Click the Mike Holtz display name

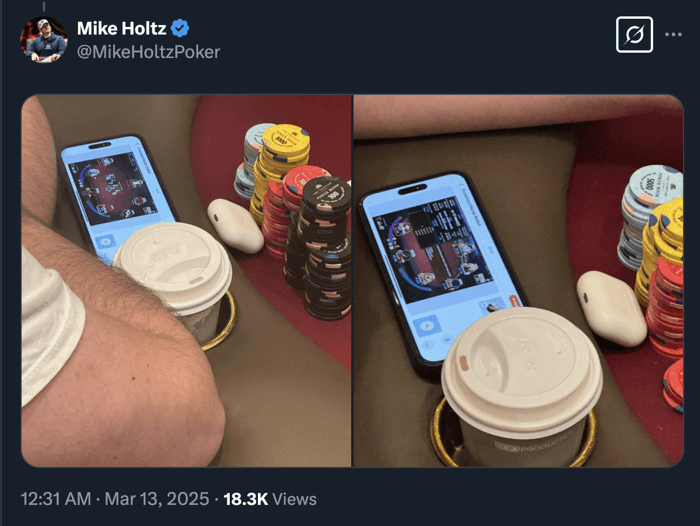click(x=121, y=28)
